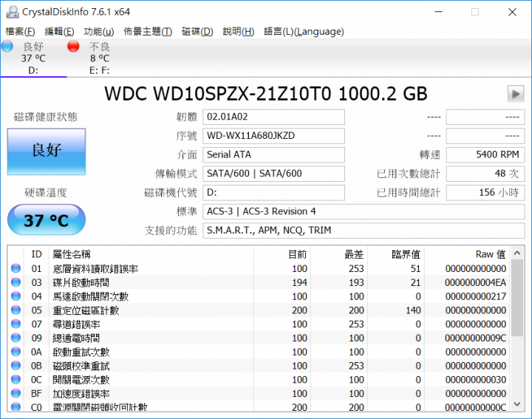
Task: Click the power on count field 48 次
Action: [x=485, y=174]
